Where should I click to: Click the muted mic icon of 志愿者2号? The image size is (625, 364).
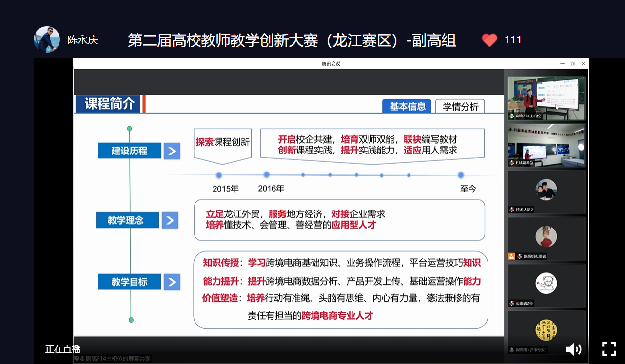512,303
